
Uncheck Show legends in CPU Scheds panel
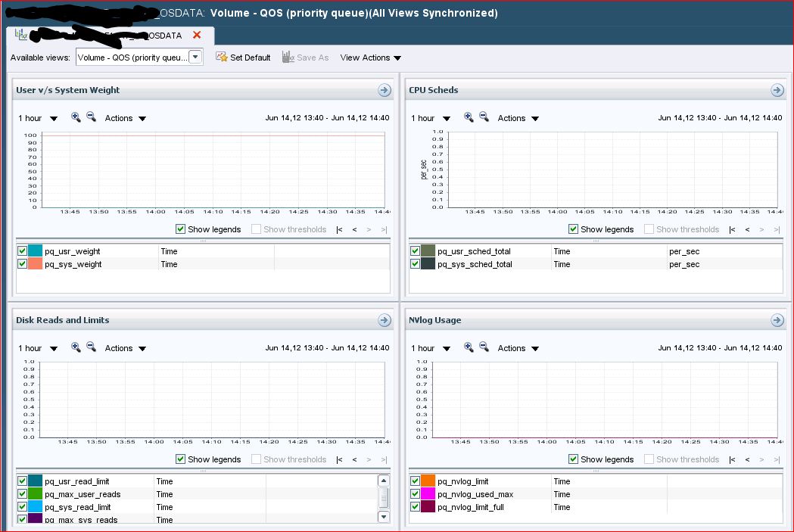tap(573, 229)
